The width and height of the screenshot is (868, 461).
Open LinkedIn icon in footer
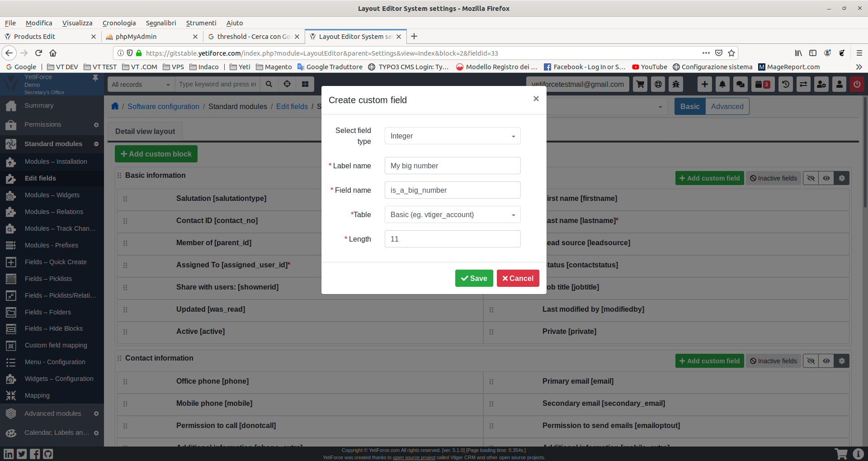pyautogui.click(x=9, y=454)
